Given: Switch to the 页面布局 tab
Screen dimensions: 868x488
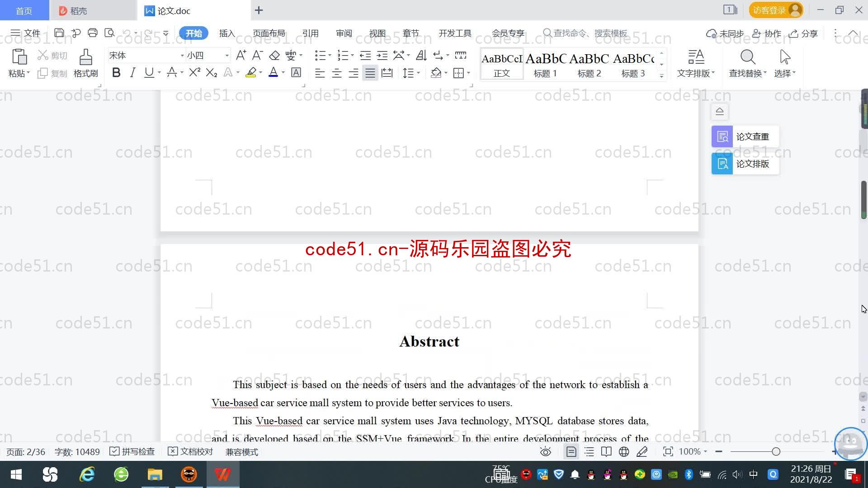Looking at the screenshot, I should click(269, 33).
